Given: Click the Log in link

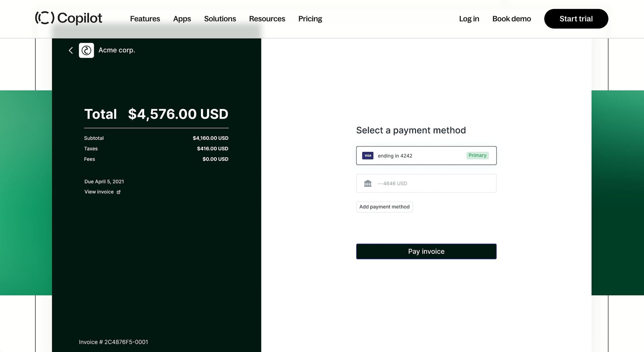Looking at the screenshot, I should [469, 19].
